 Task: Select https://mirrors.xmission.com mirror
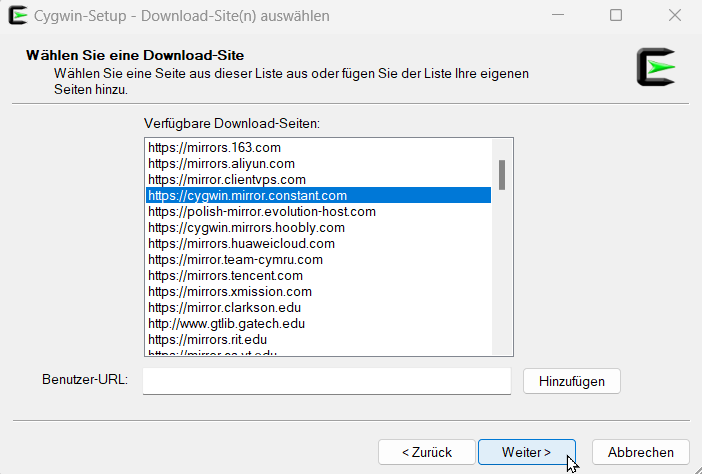[x=228, y=291]
